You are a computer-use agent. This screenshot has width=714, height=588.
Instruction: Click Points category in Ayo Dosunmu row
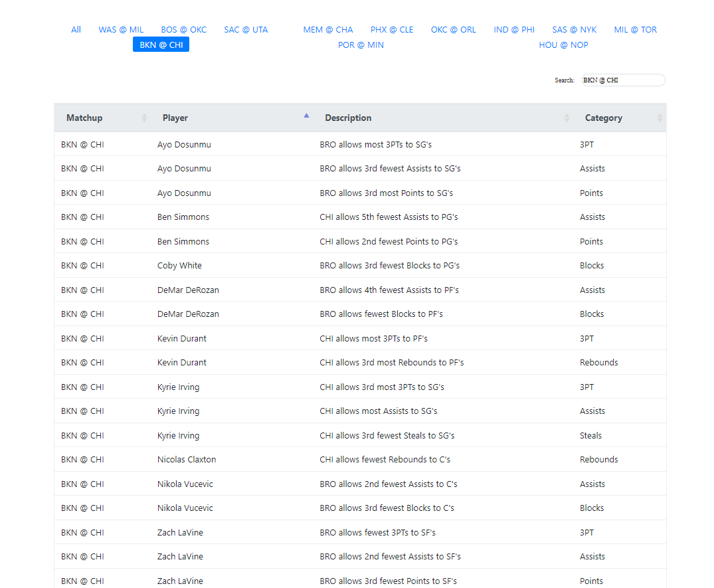pos(591,193)
